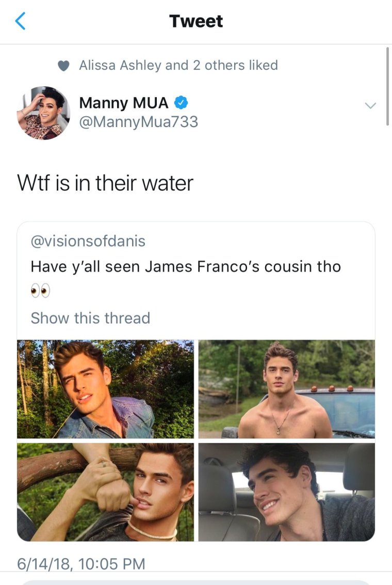Viewport: 392px width, 585px height.
Task: Open the @visionsofdanis quoted handle
Action: (88, 241)
